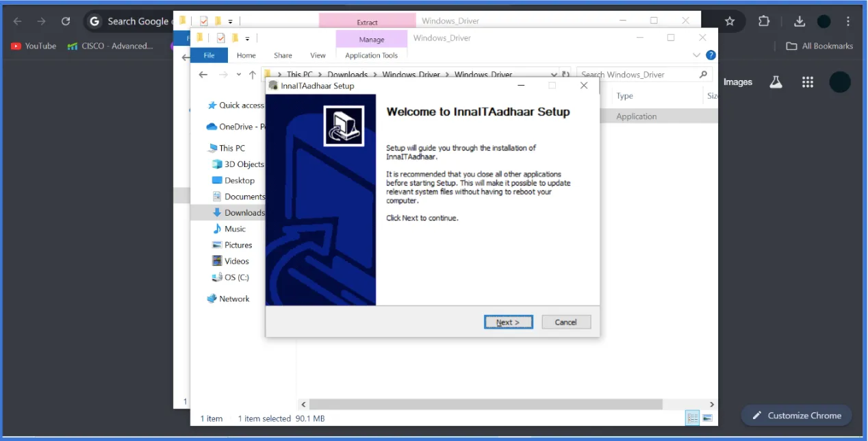868x441 pixels.
Task: Expand the Explorer ribbon chevron
Action: tap(697, 55)
